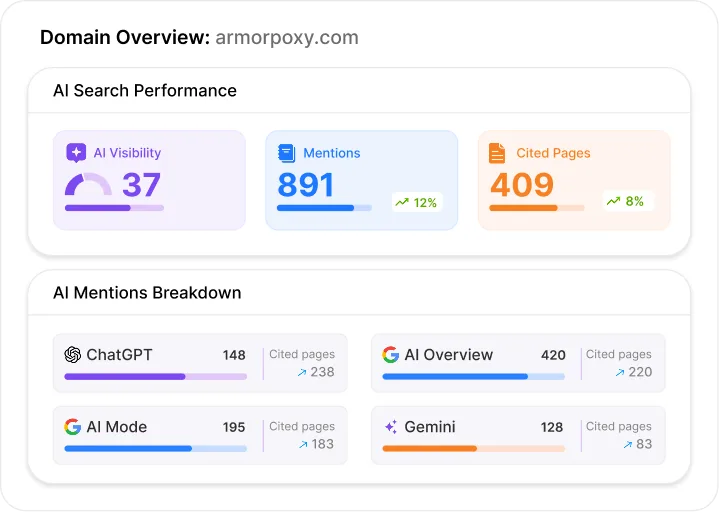The height and width of the screenshot is (512, 719).
Task: Click the Gemini sparkle icon
Action: pos(391,427)
